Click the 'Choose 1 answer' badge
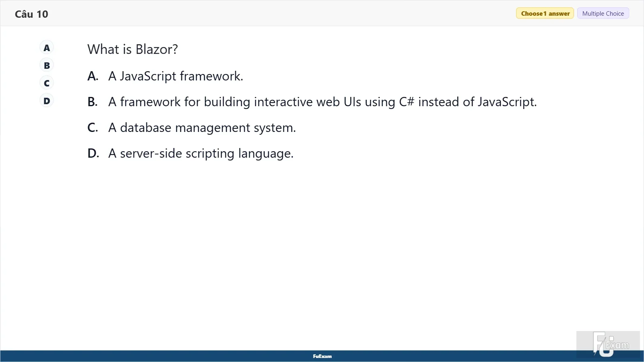 click(545, 13)
